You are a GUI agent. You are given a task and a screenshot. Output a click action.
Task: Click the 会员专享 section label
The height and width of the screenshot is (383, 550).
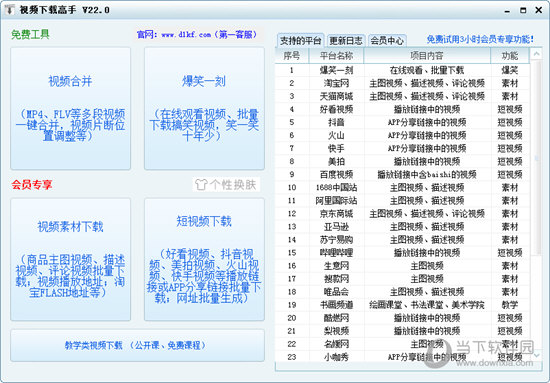tap(32, 185)
